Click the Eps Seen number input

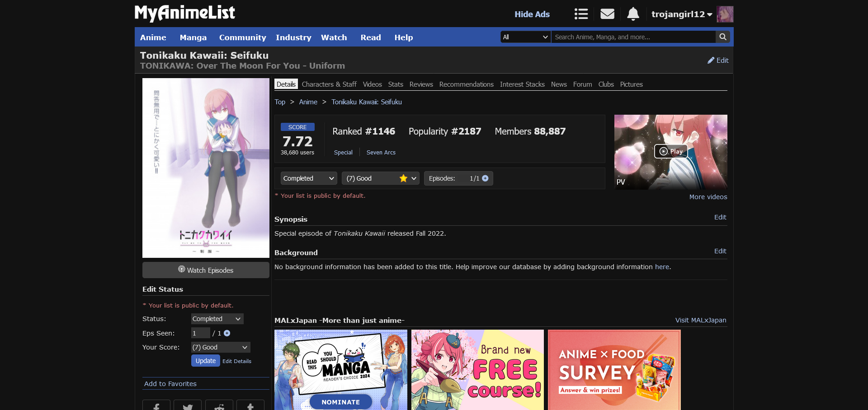[x=201, y=333]
